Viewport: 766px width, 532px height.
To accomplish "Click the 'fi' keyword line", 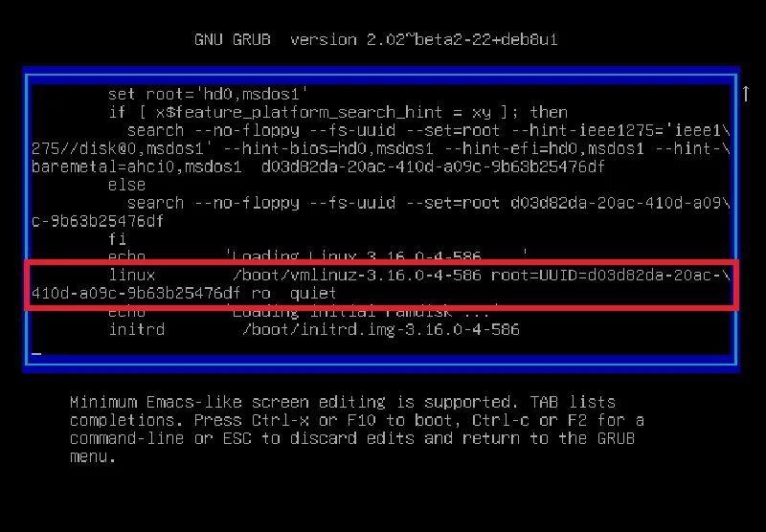I will (x=117, y=239).
